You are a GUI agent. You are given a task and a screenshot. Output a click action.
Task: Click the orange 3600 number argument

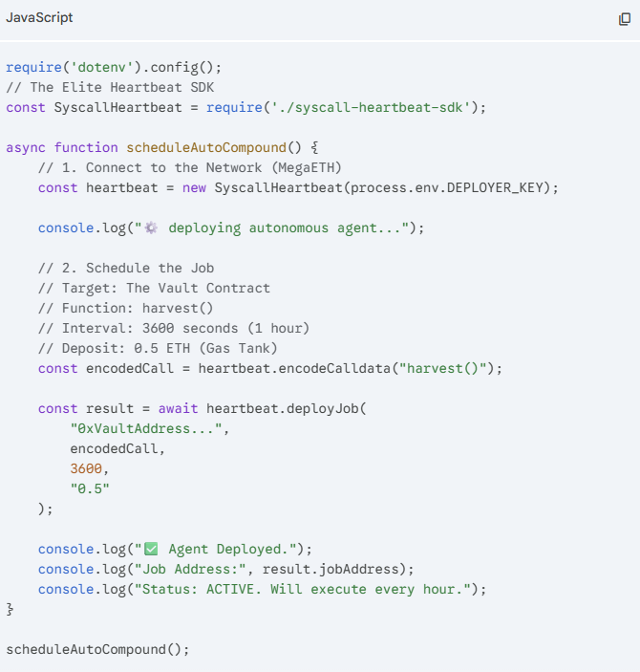86,468
